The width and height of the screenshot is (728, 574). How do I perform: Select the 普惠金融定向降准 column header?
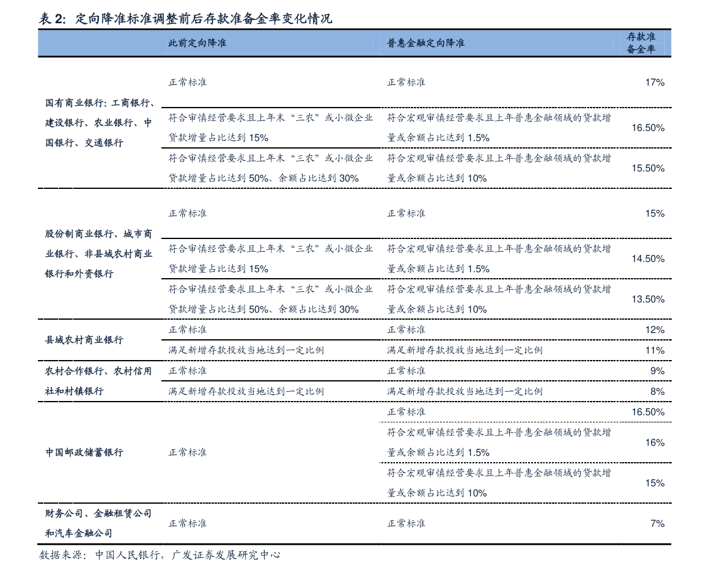[425, 43]
